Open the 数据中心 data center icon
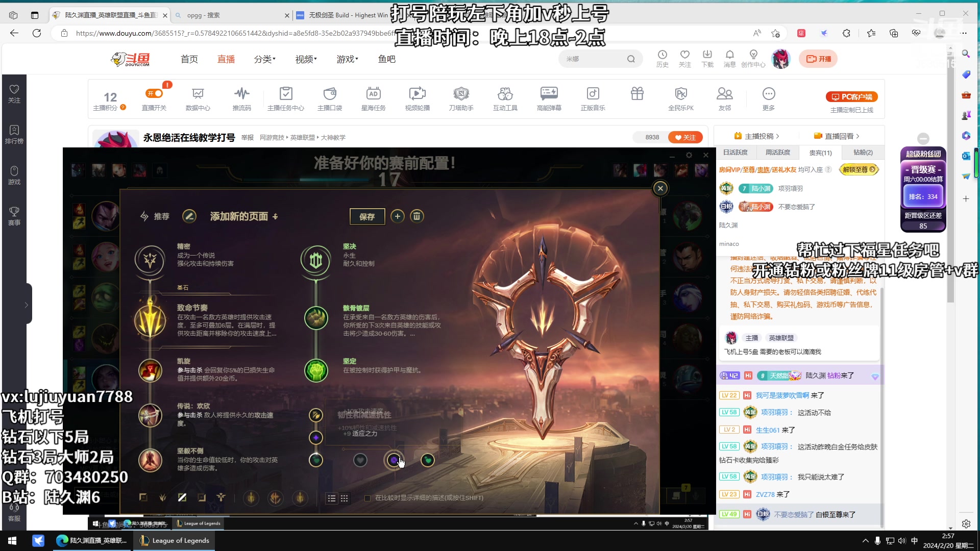 coord(198,98)
